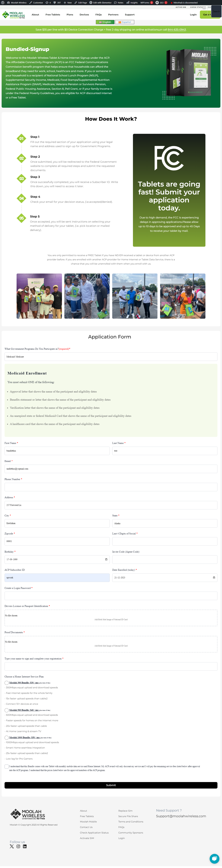Open the first event photo thumbnail
This screenshot has width=222, height=868.
[39, 296]
